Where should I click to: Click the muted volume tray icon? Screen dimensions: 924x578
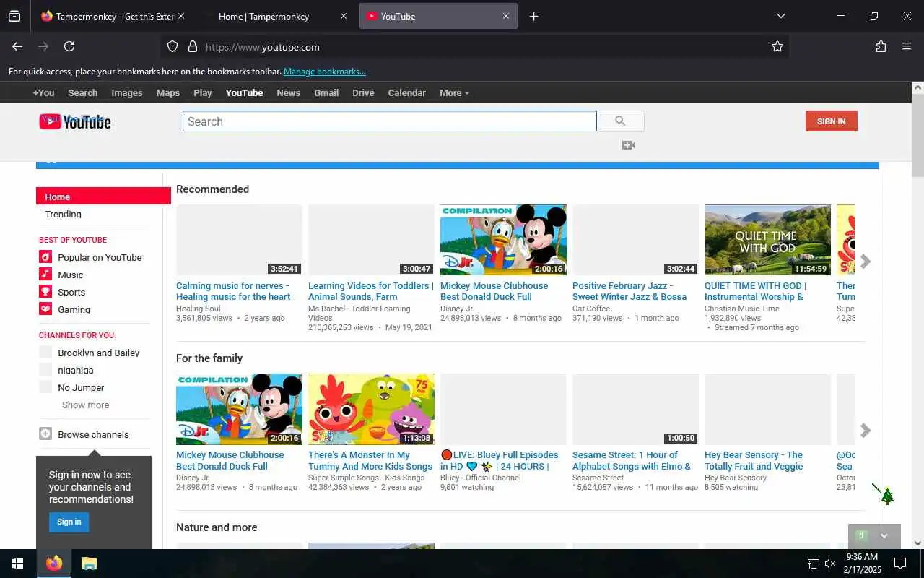(x=830, y=564)
